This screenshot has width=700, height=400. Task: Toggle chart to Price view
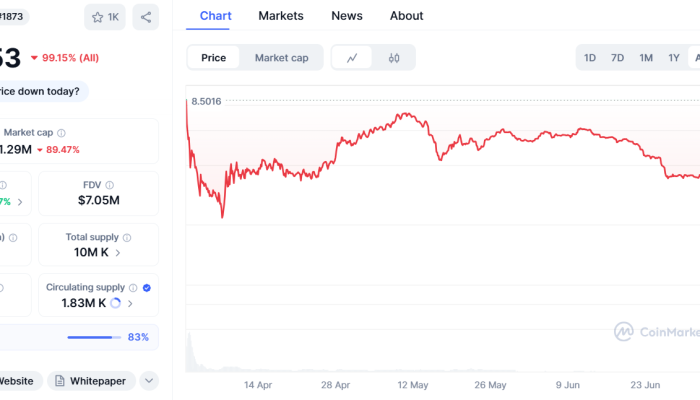(x=214, y=58)
